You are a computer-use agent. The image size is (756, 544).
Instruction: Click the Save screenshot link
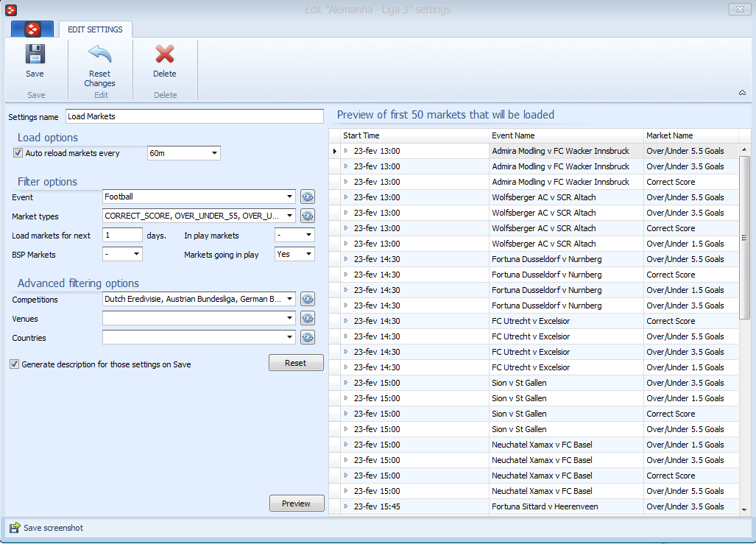53,528
